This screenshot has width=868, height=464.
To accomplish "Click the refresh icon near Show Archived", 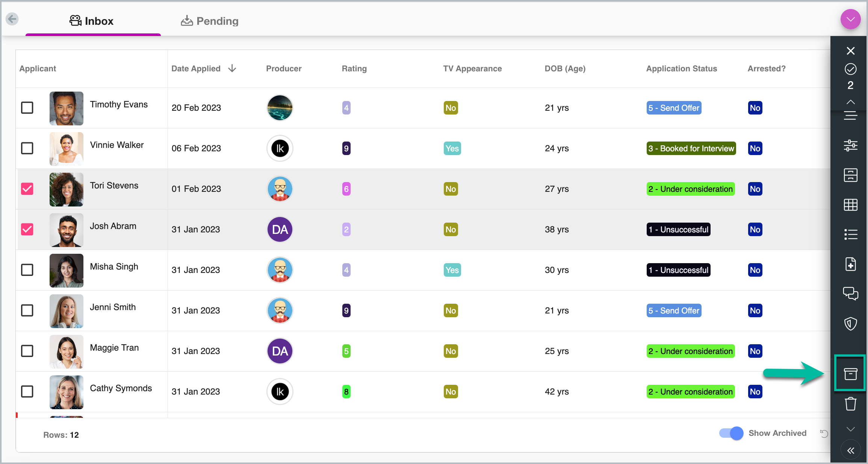I will (824, 434).
